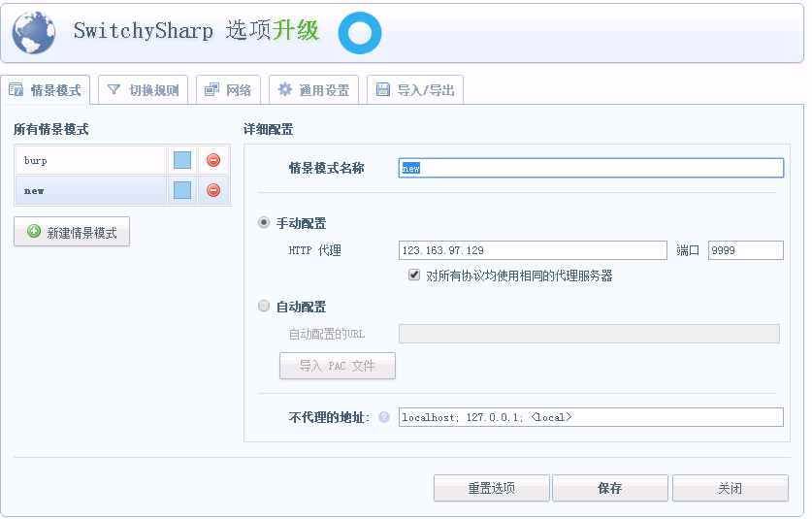812x519 pixels.
Task: Click the 端口 port number field
Action: [745, 250]
